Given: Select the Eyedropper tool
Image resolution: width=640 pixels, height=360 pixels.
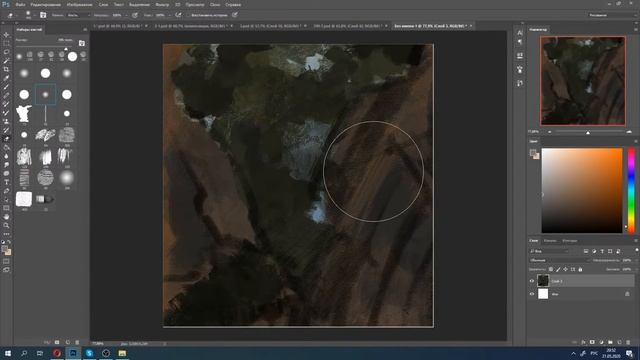Looking at the screenshot, I should pyautogui.click(x=6, y=78).
